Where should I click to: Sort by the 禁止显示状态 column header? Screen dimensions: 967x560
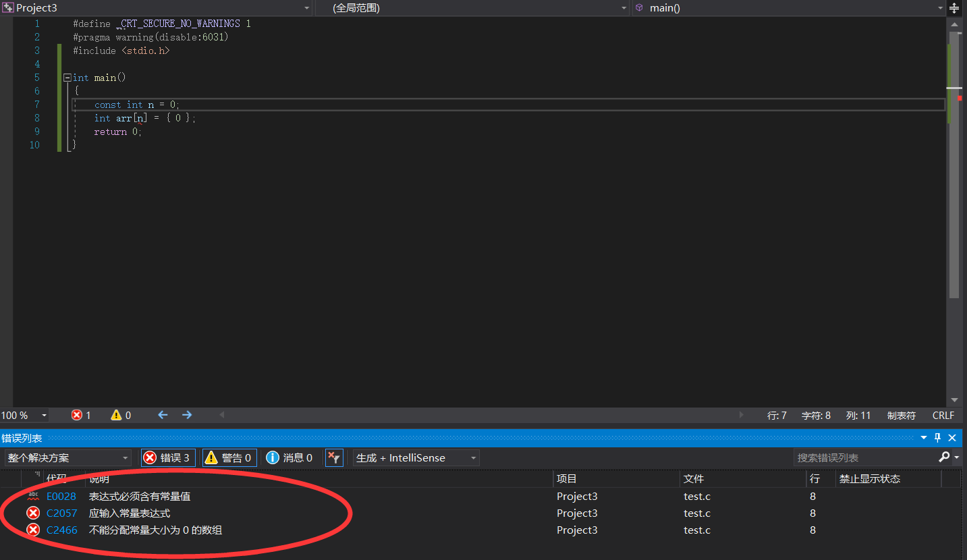coord(869,478)
